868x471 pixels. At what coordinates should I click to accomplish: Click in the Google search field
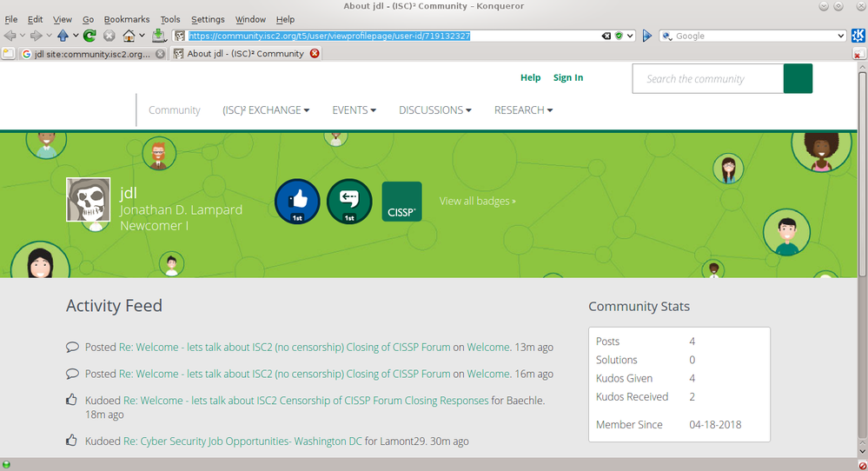pyautogui.click(x=754, y=36)
